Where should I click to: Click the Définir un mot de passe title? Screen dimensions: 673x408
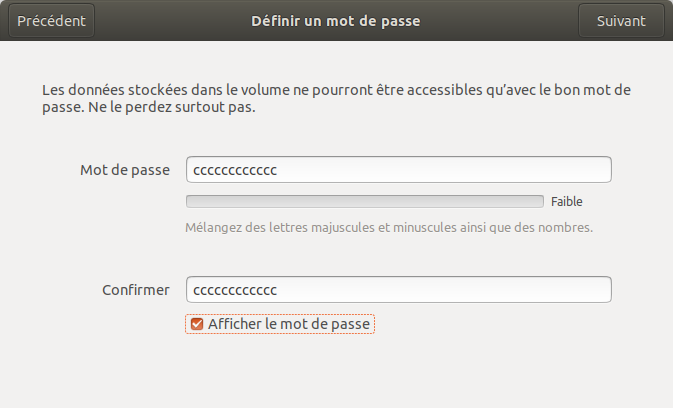336,20
